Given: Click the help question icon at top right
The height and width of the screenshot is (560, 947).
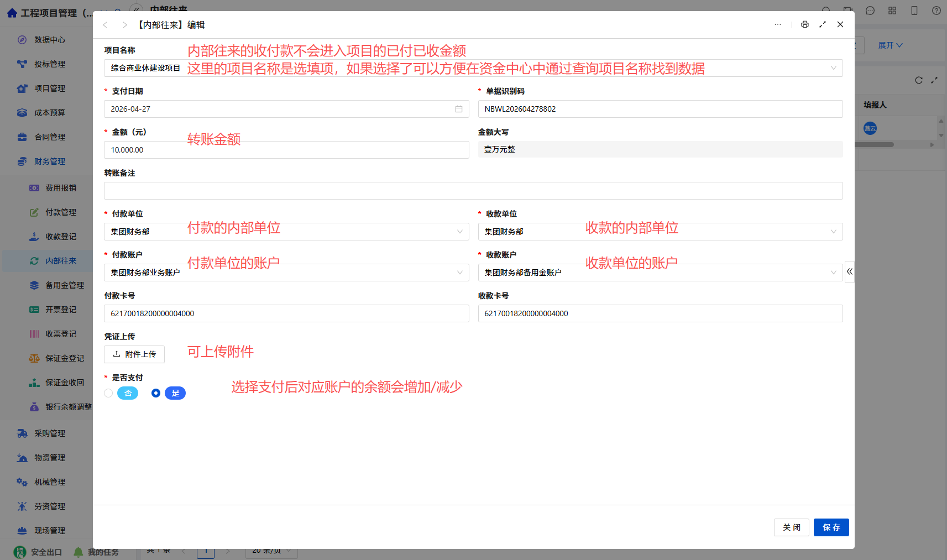Looking at the screenshot, I should pos(936,11).
